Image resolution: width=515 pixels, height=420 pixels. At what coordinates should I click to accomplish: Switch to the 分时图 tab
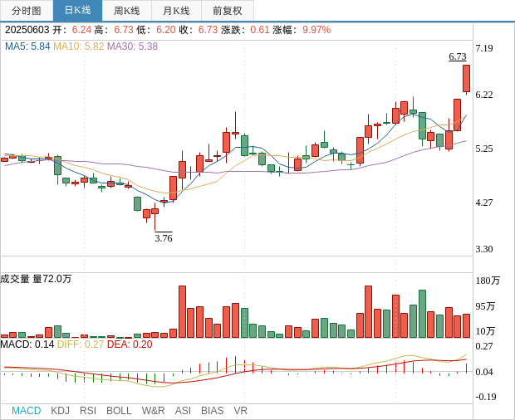click(x=26, y=11)
